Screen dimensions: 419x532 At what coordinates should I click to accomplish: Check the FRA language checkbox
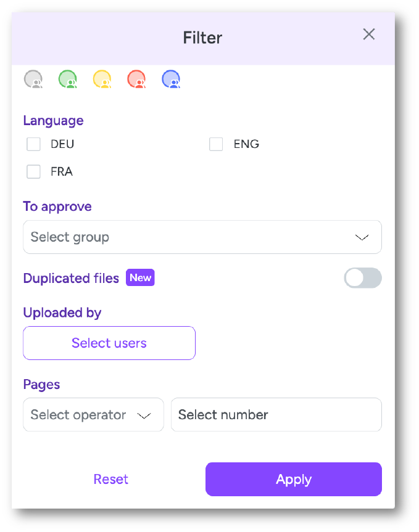pyautogui.click(x=33, y=171)
